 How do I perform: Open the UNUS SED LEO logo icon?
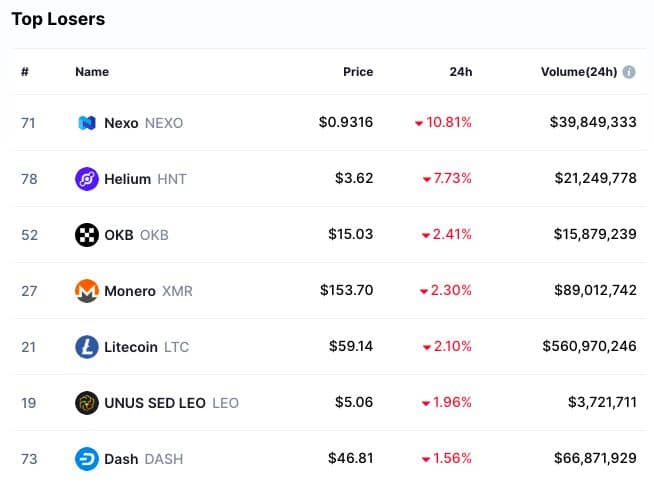[87, 403]
